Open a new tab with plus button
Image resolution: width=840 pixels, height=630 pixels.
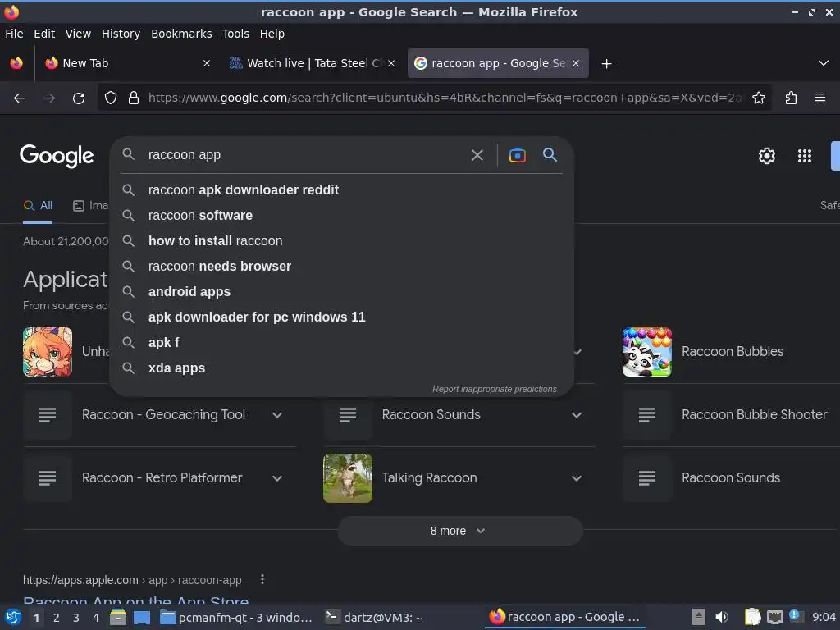point(606,64)
